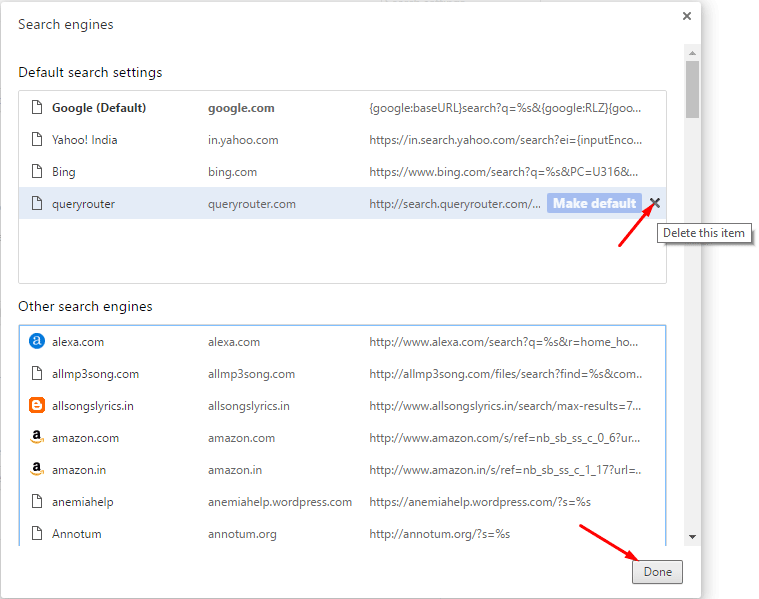Click the anemiahelp page icon
The image size is (759, 599).
pyautogui.click(x=37, y=501)
